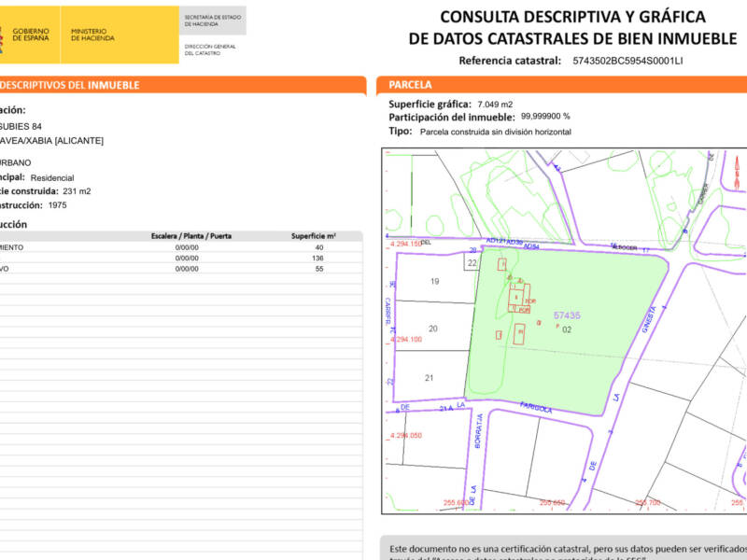Click the '255.700' coordinate label on the map
This screenshot has width=747, height=560.
648,503
